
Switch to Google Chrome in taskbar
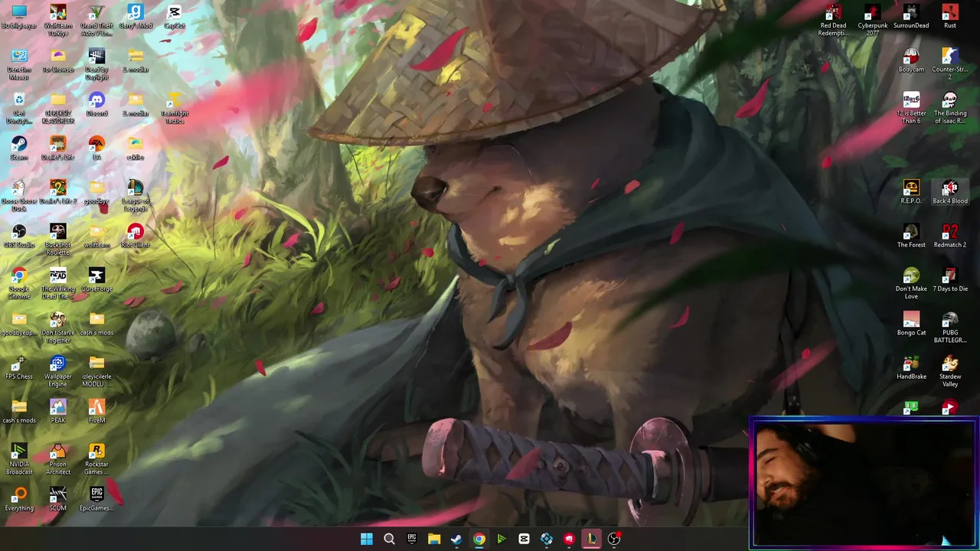pyautogui.click(x=479, y=539)
